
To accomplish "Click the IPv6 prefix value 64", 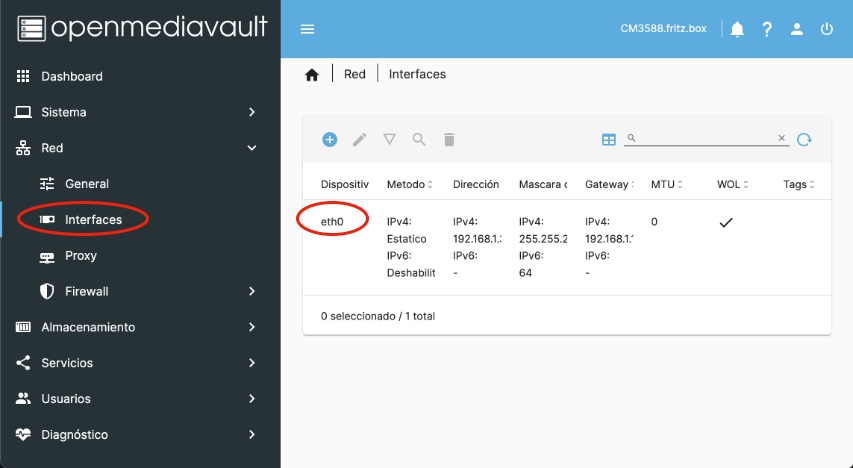I will [x=526, y=273].
